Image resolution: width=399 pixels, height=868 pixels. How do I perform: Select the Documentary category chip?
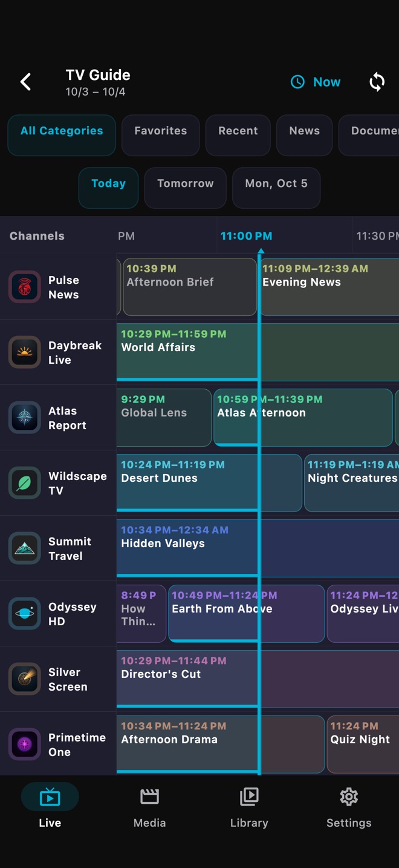369,135
